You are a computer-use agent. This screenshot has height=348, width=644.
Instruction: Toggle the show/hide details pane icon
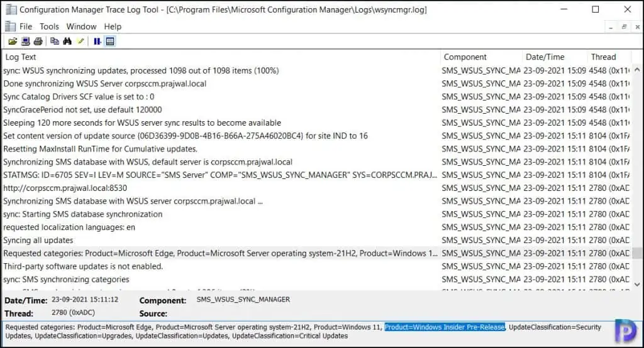[x=110, y=41]
